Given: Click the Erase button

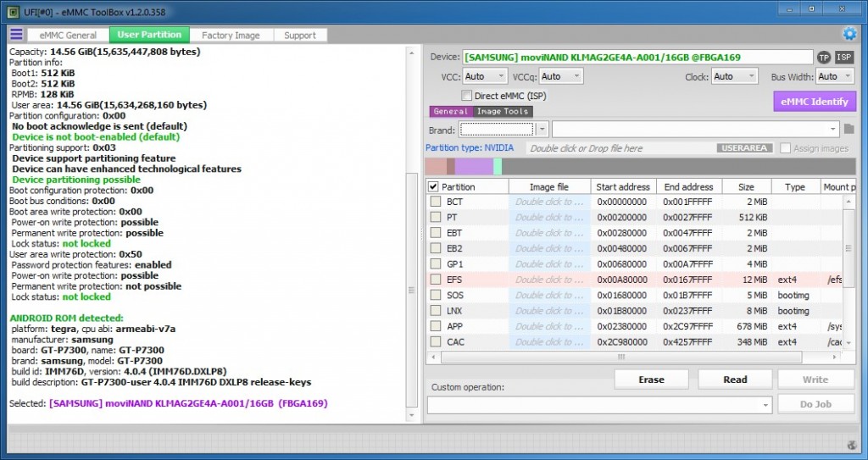Looking at the screenshot, I should click(x=652, y=380).
